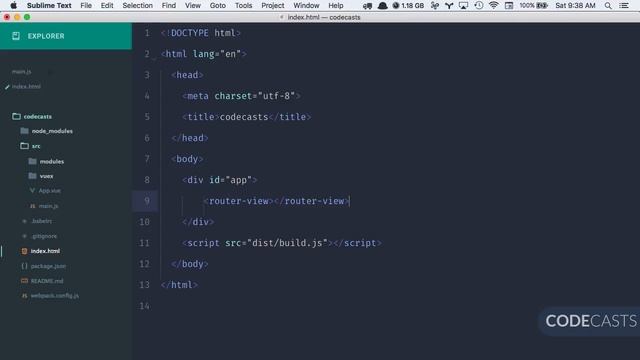Open the Window menu
Image resolution: width=640 pixels, height=360 pixels.
pos(306,5)
